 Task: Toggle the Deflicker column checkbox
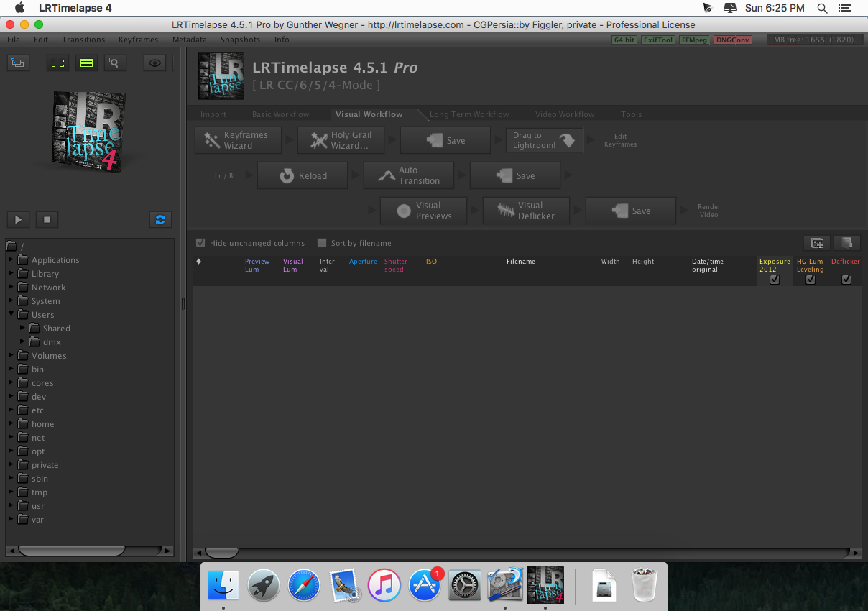(x=846, y=280)
